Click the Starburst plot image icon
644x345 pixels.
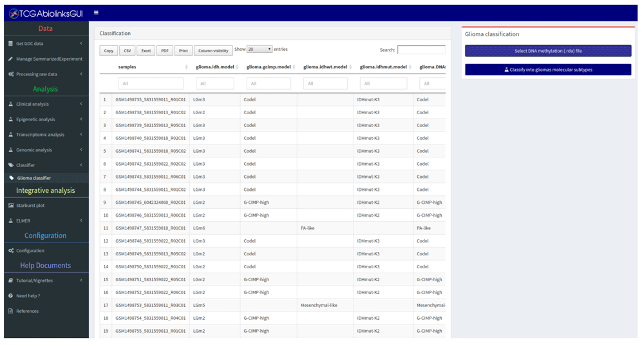(11, 205)
